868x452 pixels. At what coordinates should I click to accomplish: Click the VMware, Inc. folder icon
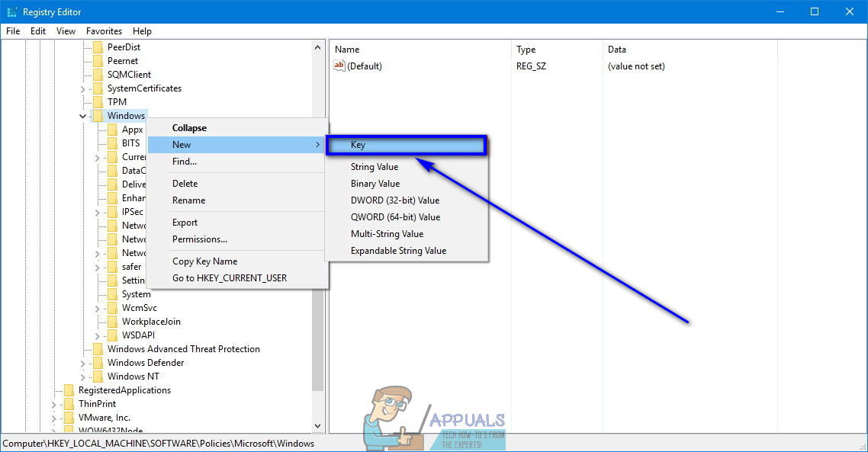coord(69,418)
